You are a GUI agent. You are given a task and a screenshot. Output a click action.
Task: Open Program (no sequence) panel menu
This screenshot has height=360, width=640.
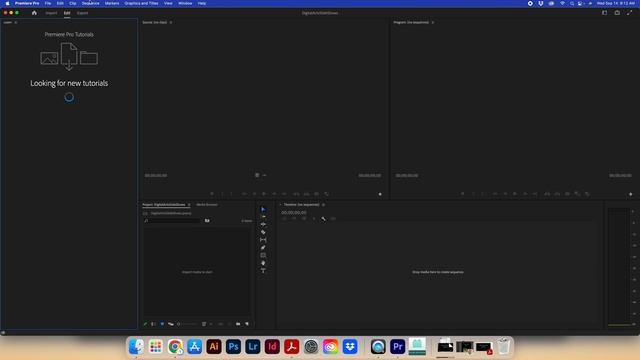433,22
